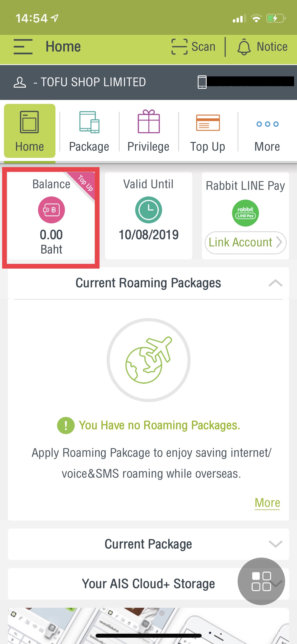
Task: Tap the pink Balance wallet icon
Action: point(51,210)
